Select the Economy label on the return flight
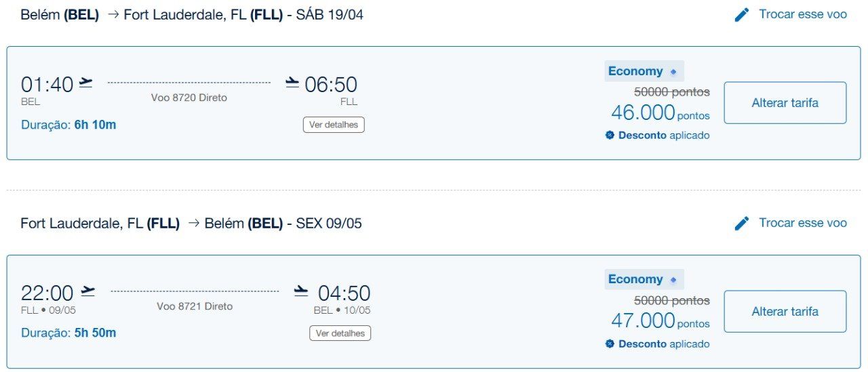868x372 pixels. click(x=635, y=279)
